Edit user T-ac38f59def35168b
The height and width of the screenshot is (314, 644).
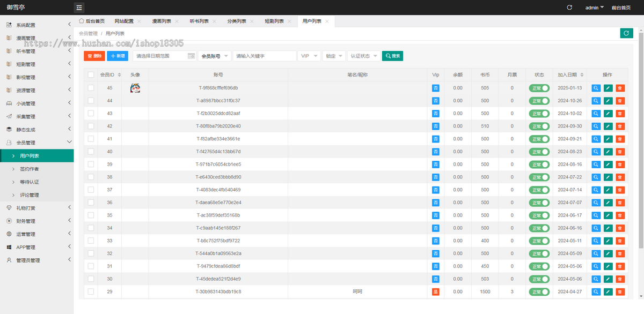click(x=608, y=215)
